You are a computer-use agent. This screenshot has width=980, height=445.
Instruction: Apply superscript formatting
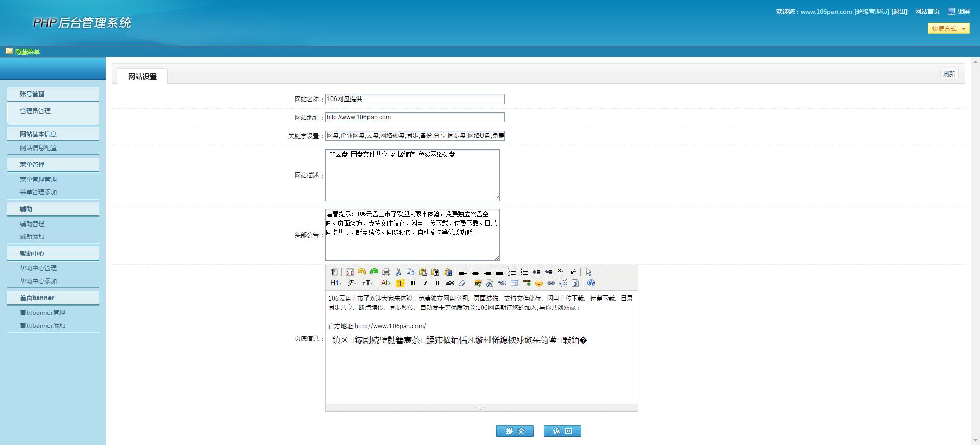point(573,272)
